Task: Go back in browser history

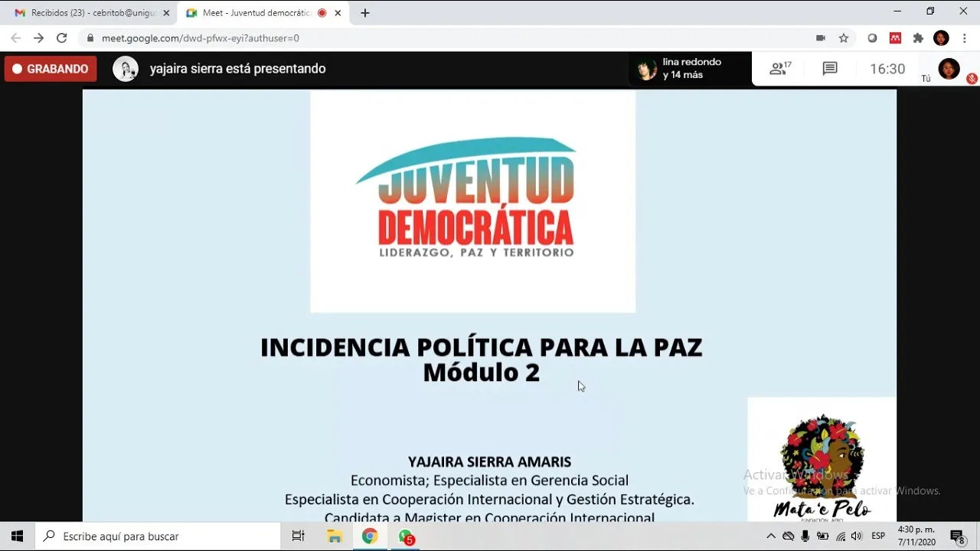Action: click(x=16, y=38)
